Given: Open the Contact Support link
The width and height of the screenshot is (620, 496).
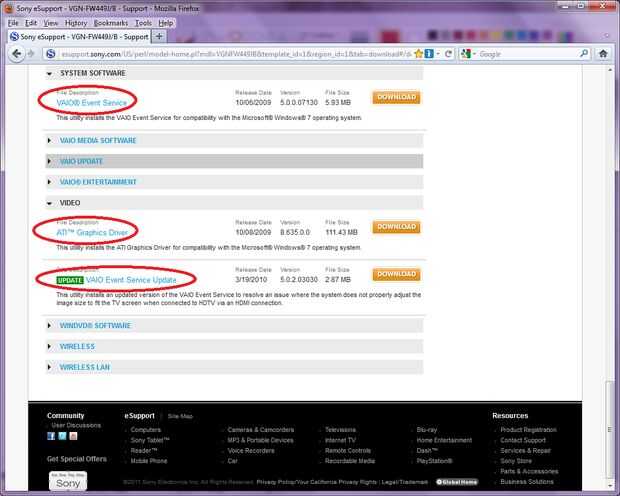Looking at the screenshot, I should point(523,440).
